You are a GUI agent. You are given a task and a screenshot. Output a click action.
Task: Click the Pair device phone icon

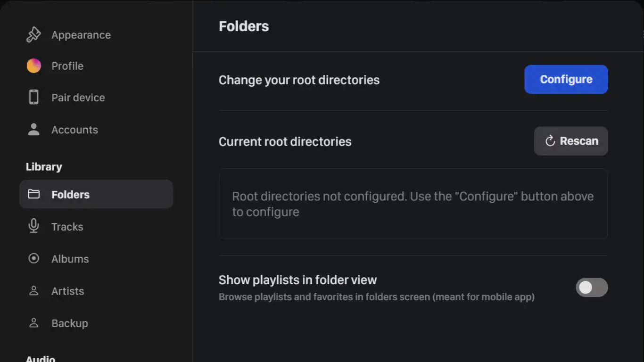(33, 98)
